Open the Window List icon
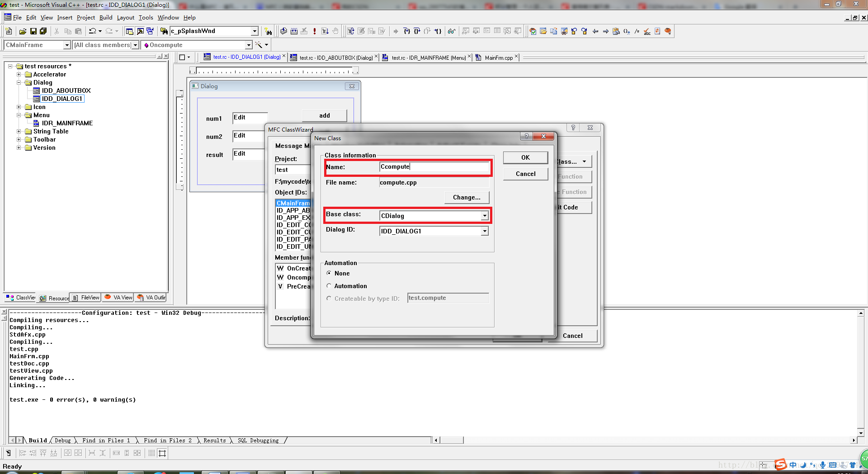The width and height of the screenshot is (868, 474). point(150,31)
